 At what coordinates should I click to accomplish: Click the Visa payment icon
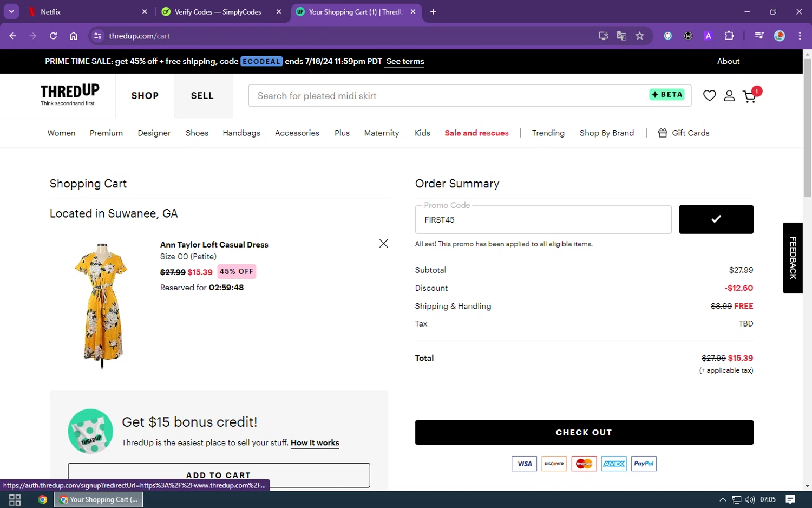524,464
